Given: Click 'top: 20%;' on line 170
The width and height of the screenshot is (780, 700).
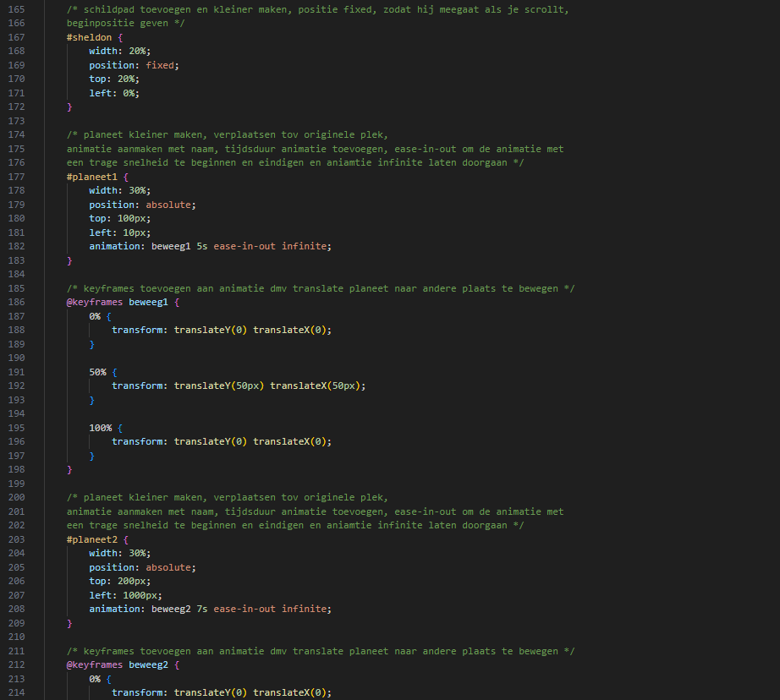Looking at the screenshot, I should (114, 79).
